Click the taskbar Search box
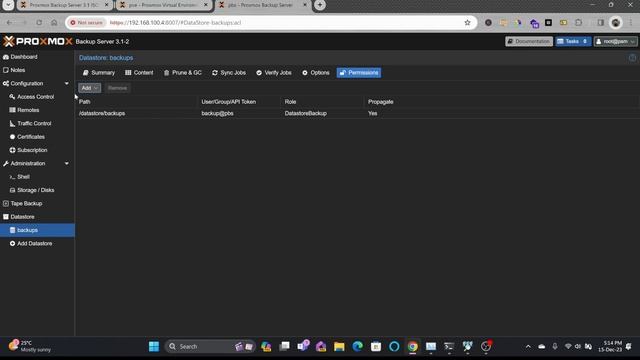The height and width of the screenshot is (360, 640). pos(210,347)
